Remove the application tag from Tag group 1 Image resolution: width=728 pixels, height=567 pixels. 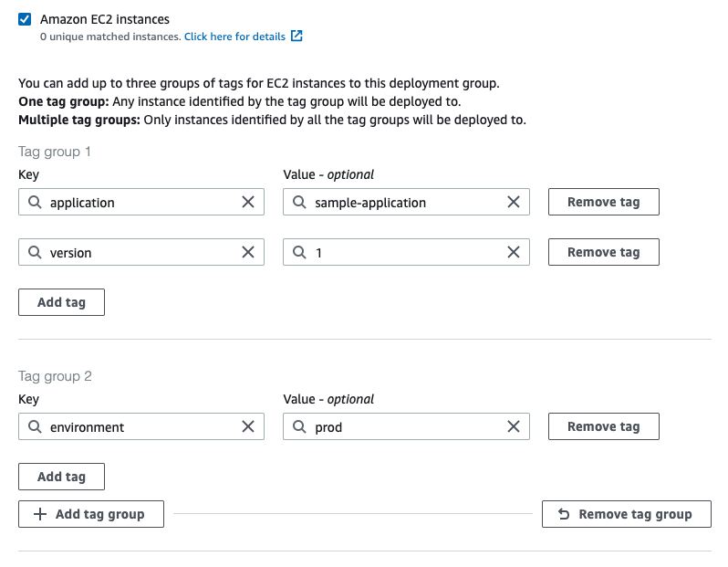603,202
